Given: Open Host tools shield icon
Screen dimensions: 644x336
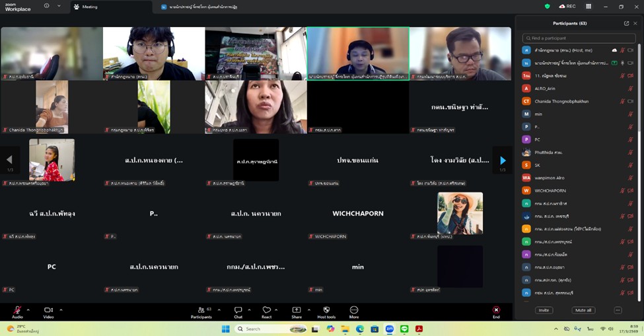Looking at the screenshot, I should [x=326, y=310].
